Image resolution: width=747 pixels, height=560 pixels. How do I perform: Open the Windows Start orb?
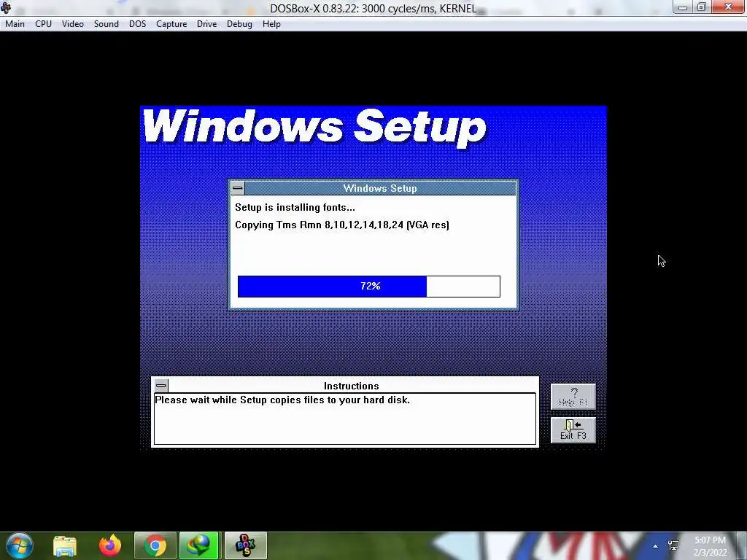tap(20, 545)
